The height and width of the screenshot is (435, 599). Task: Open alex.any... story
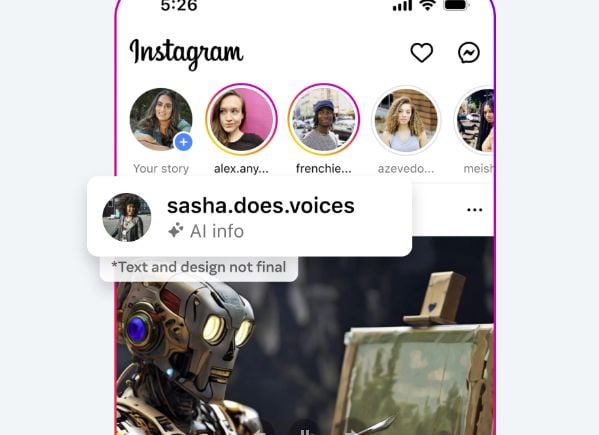[241, 120]
